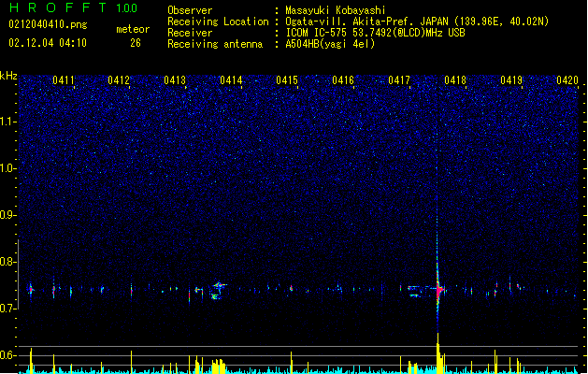
Task: Click the tallest yellow power bar near 0418
Action: click(437, 353)
